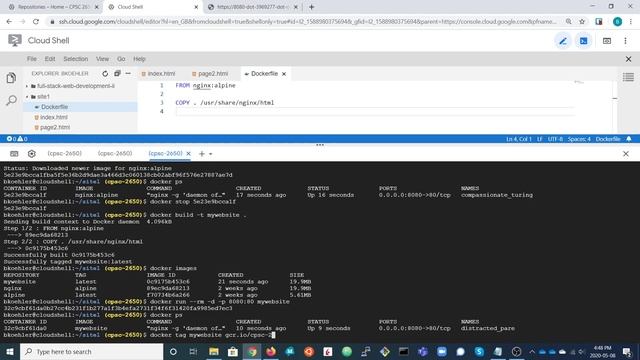Open the Explorer files icon in sidebar
The image size is (640, 360).
pos(11,78)
